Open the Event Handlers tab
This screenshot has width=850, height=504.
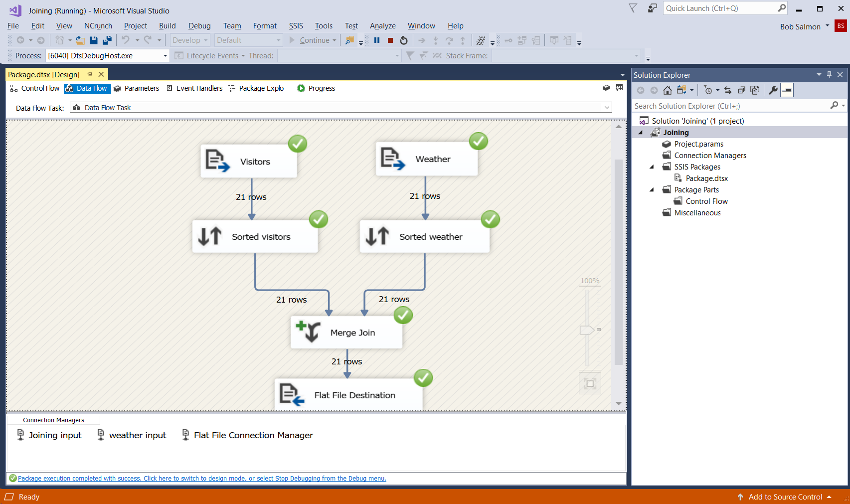tap(194, 88)
